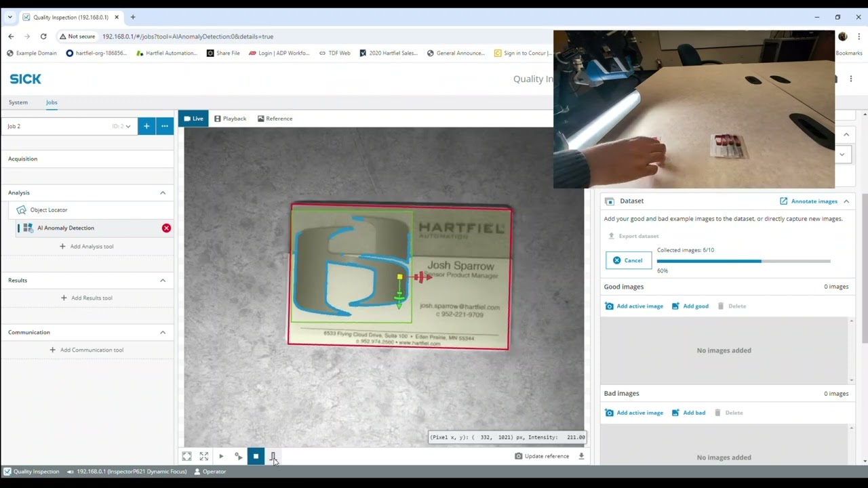Select the Reference view tab
This screenshot has height=488, width=868.
tap(275, 119)
